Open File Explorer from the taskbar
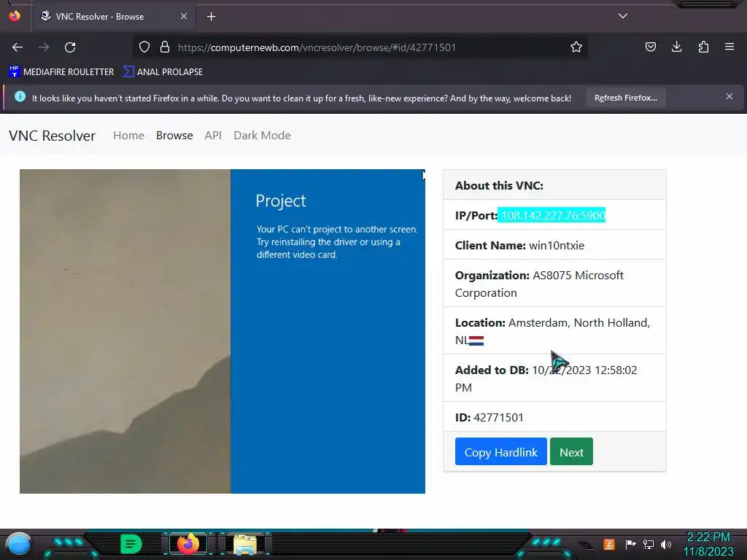The width and height of the screenshot is (747, 560). click(x=245, y=544)
